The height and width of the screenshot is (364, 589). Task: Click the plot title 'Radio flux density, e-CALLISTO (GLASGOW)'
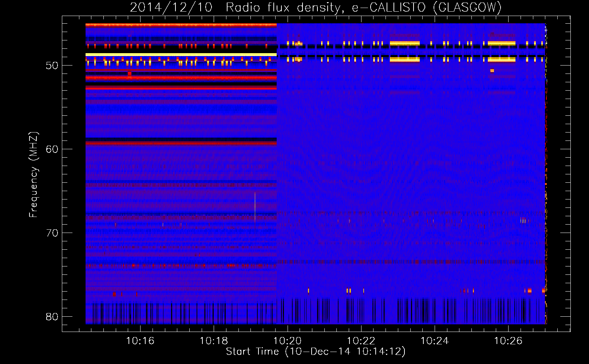coord(363,7)
